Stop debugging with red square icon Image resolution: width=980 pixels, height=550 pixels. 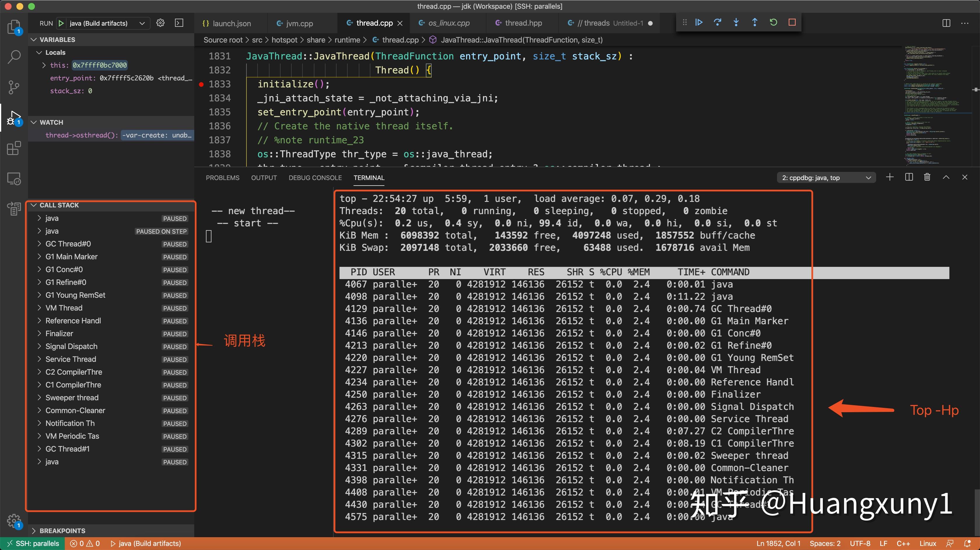coord(792,22)
